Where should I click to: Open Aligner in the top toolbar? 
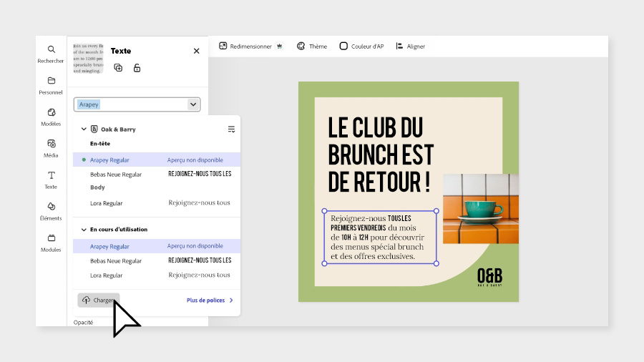pos(410,47)
